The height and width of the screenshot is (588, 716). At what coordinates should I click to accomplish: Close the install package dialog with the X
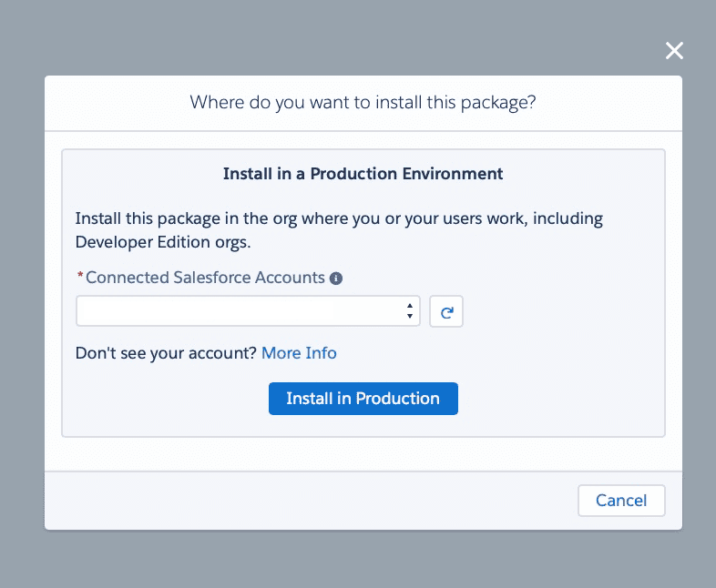coord(674,51)
